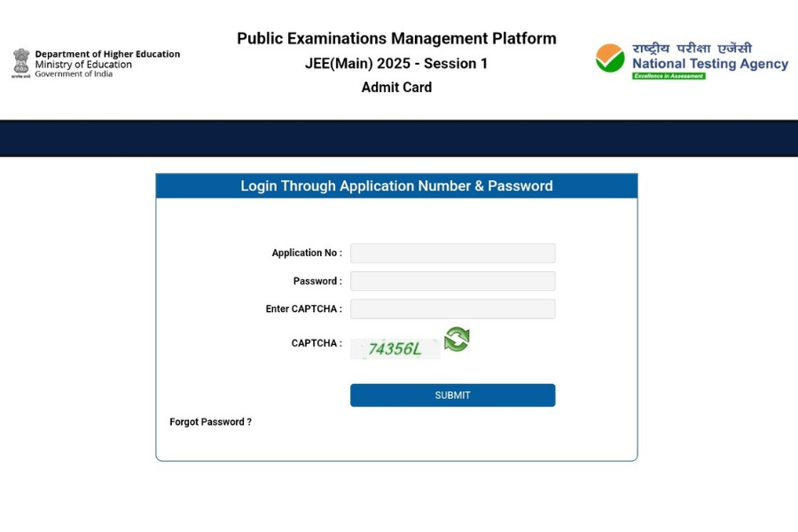Click the Admit Card heading
Image resolution: width=798 pixels, height=532 pixels.
point(396,87)
